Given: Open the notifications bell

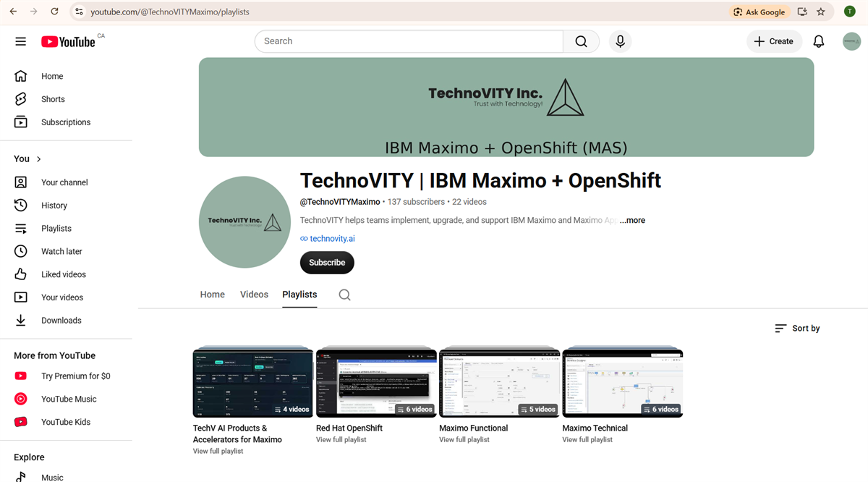Looking at the screenshot, I should click(x=819, y=41).
